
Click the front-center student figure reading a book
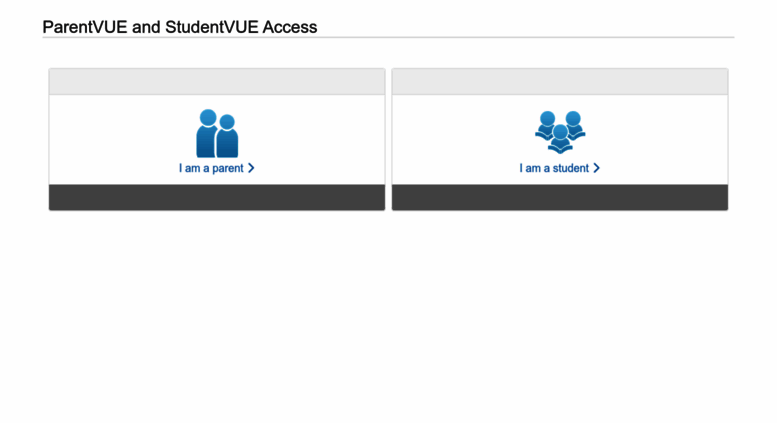[560, 139]
